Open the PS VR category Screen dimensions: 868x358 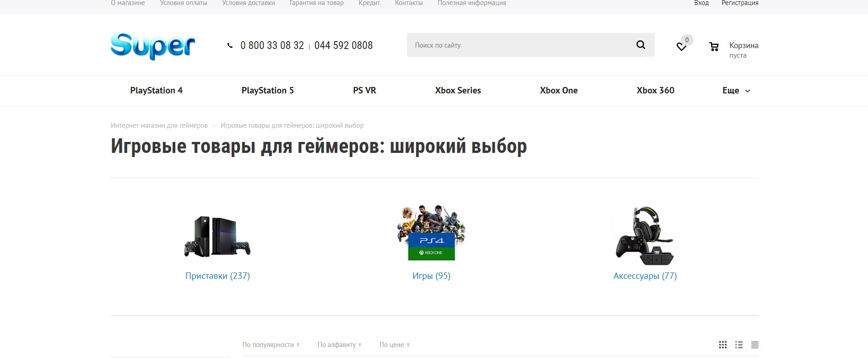point(364,91)
